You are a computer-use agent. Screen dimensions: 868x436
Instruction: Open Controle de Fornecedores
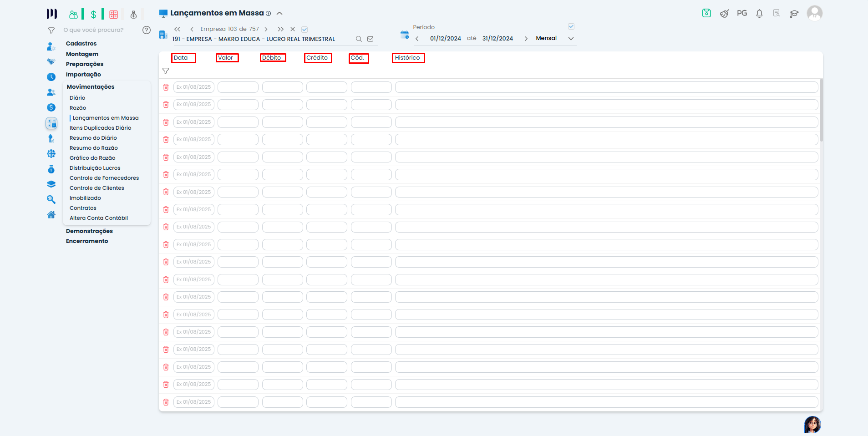pyautogui.click(x=104, y=178)
